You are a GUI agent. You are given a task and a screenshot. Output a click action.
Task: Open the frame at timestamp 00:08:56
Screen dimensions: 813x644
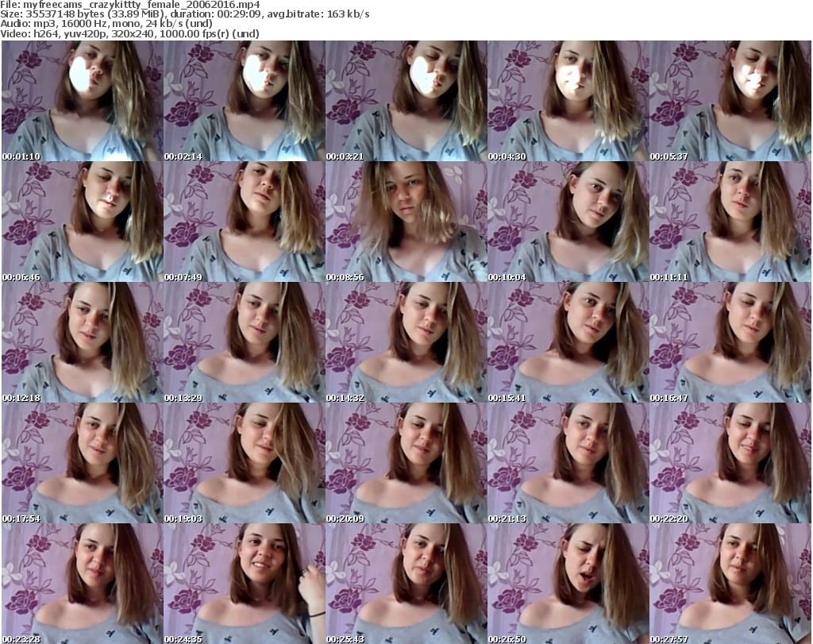tap(406, 222)
